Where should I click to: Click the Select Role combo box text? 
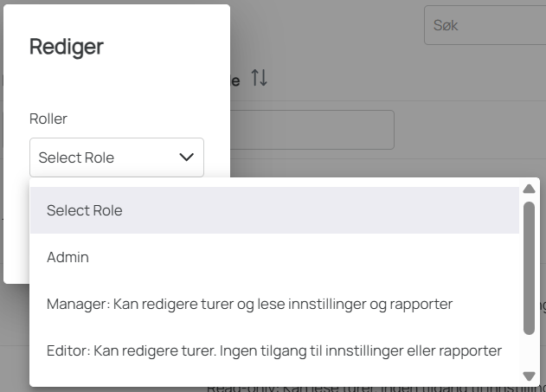point(76,157)
